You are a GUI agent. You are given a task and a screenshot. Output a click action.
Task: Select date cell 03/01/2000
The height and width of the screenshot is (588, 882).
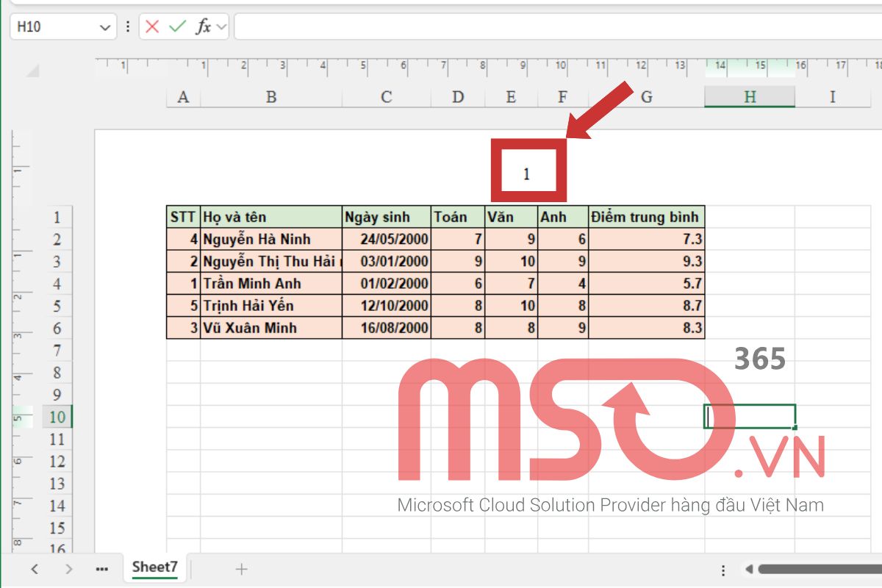pyautogui.click(x=387, y=261)
